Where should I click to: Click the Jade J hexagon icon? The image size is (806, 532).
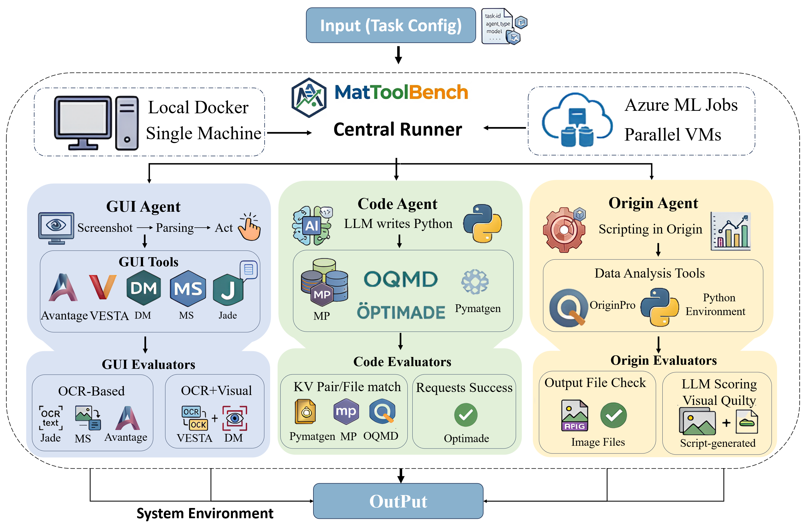click(228, 290)
